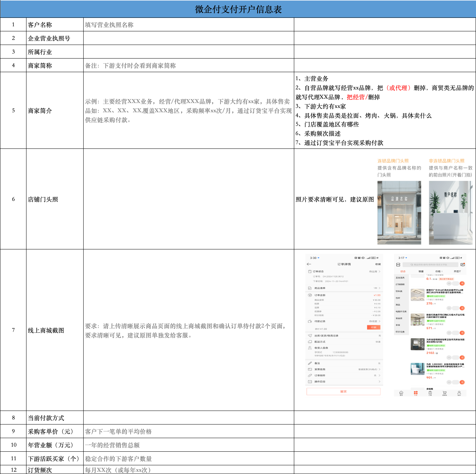Screen dimensions: 476x474
Task: Tap the back arrow on 订单详情 page
Action: pos(309,264)
